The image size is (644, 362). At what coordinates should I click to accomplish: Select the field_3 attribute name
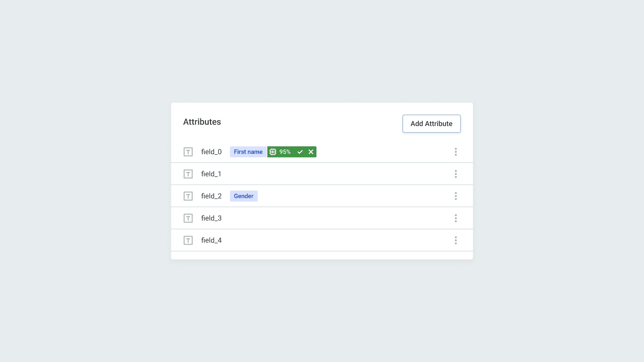(x=211, y=218)
